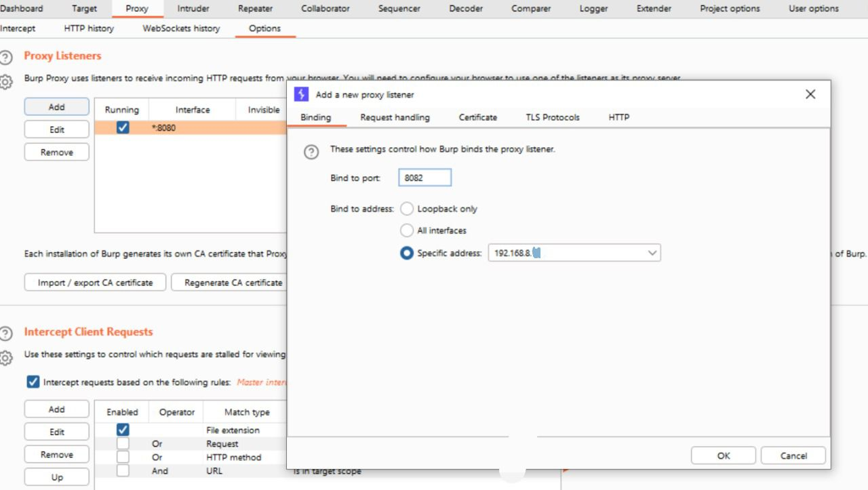The height and width of the screenshot is (490, 868).
Task: Click Invisible column header
Action: click(261, 110)
